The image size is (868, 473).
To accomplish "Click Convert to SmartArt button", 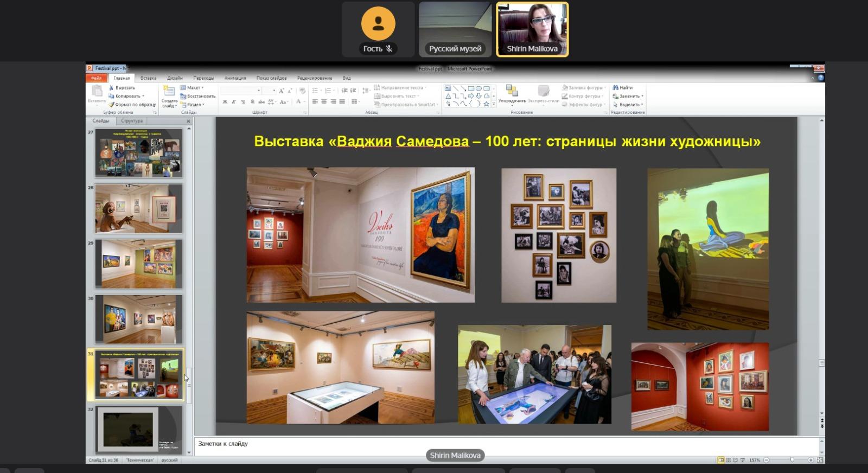I will pyautogui.click(x=405, y=105).
